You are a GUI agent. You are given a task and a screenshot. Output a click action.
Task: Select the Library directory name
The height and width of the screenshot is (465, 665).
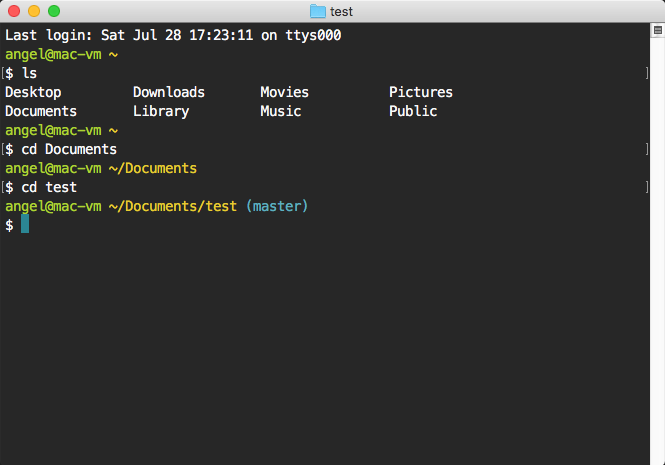coord(160,111)
